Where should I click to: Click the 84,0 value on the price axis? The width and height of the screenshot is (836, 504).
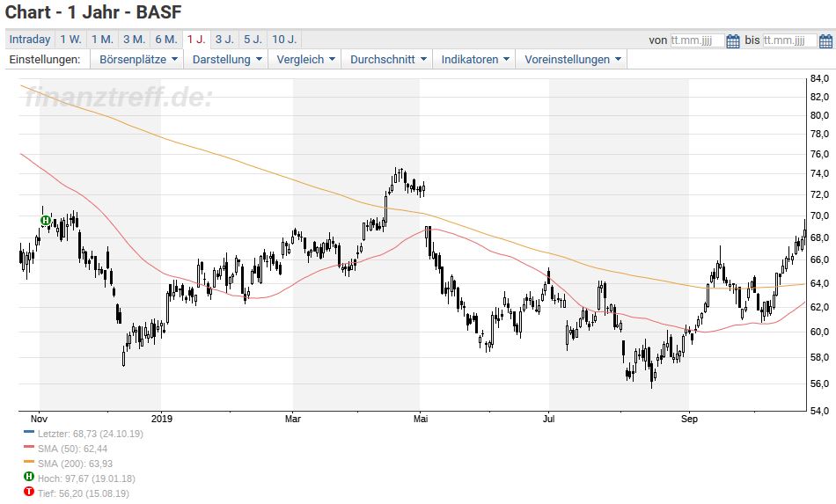[819, 79]
